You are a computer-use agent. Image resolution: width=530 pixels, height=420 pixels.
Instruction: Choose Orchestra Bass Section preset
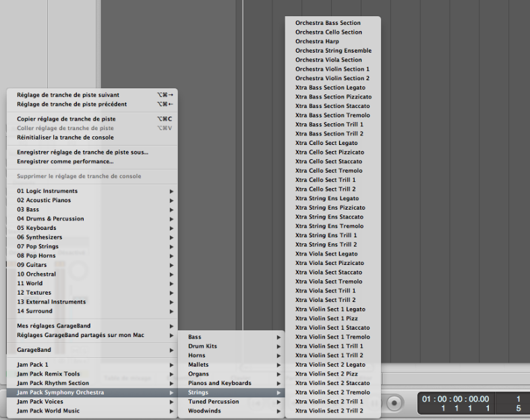[333, 23]
